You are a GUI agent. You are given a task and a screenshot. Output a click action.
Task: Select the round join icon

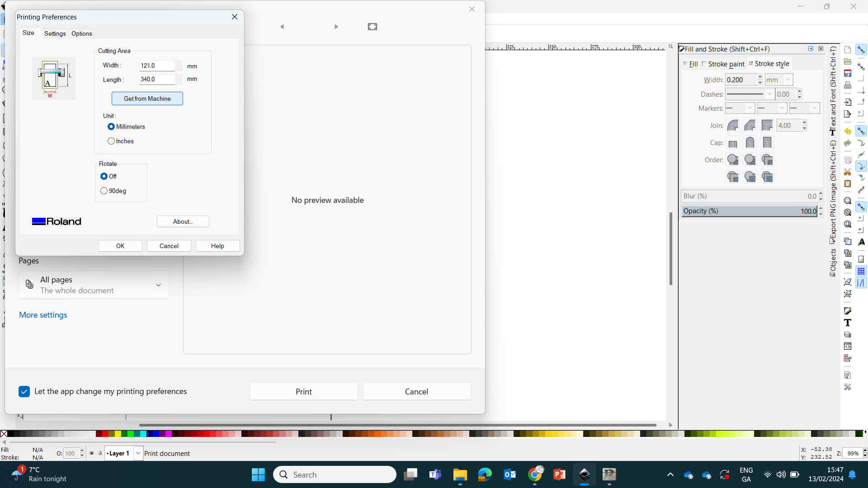(733, 125)
